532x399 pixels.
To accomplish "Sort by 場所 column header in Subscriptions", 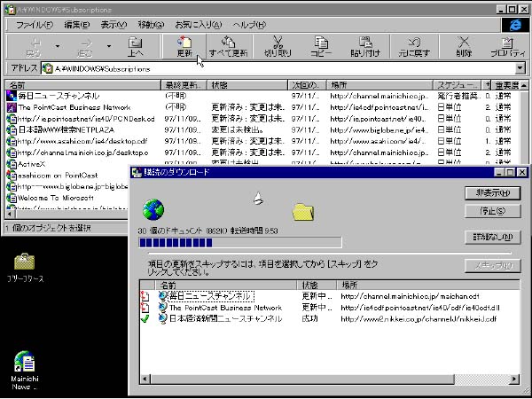I will (380, 85).
